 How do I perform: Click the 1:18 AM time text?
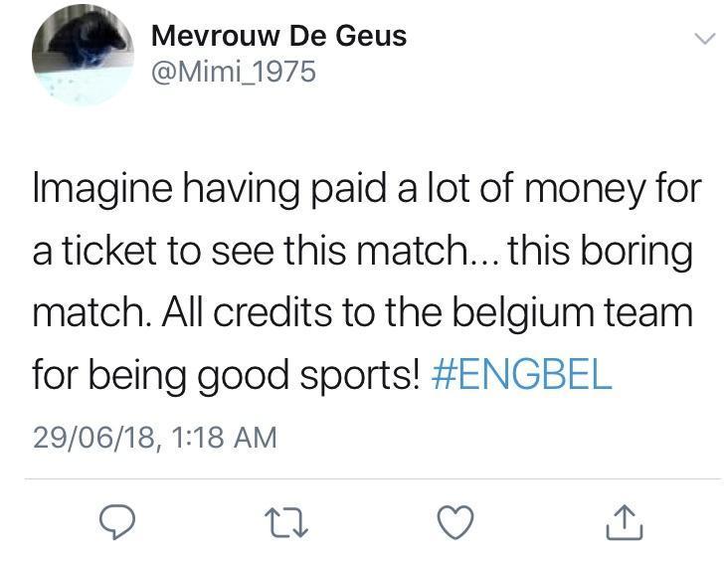224,438
